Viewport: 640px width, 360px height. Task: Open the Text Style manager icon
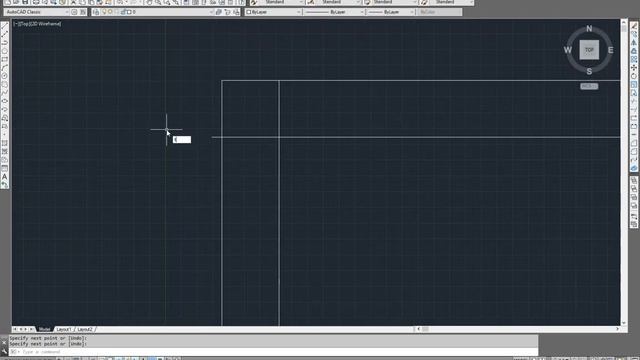point(254,2)
